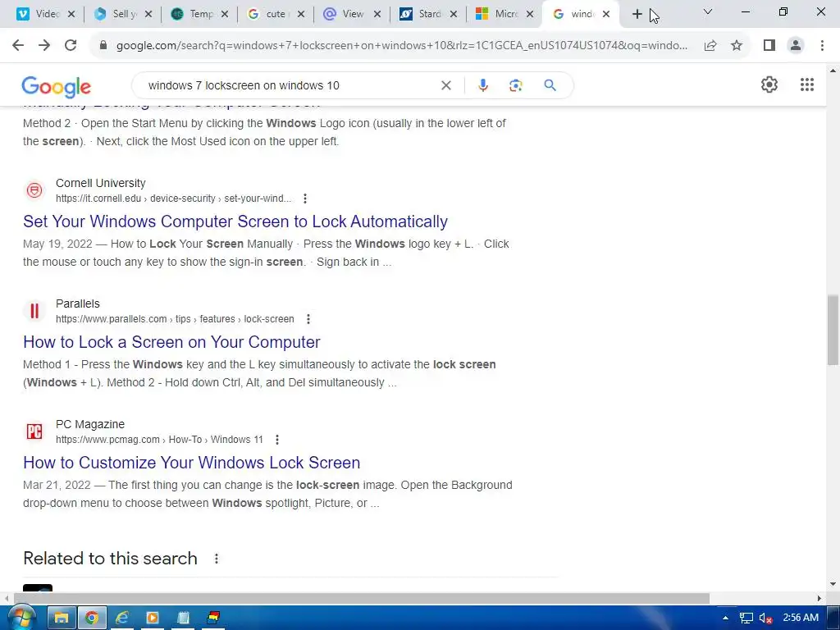This screenshot has width=840, height=630.
Task: Click the scroll down arrow
Action: click(833, 584)
